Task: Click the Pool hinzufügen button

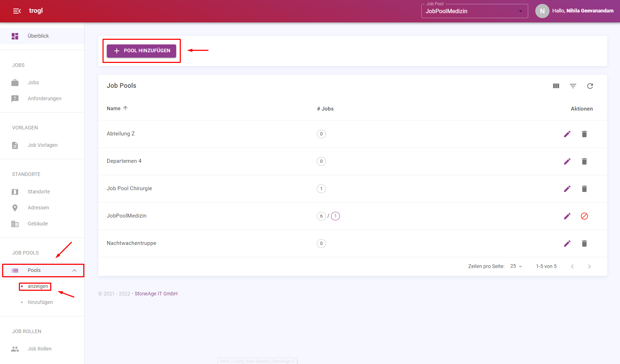Action: point(142,51)
